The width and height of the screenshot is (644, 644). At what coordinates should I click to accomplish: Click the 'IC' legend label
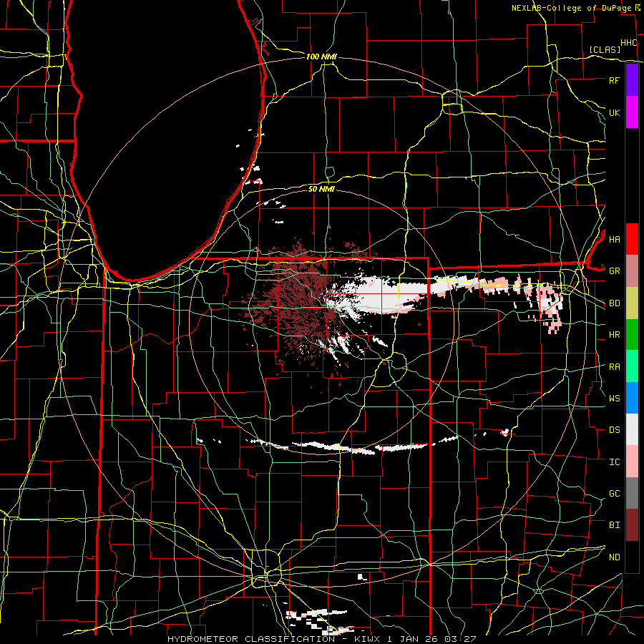(614, 462)
